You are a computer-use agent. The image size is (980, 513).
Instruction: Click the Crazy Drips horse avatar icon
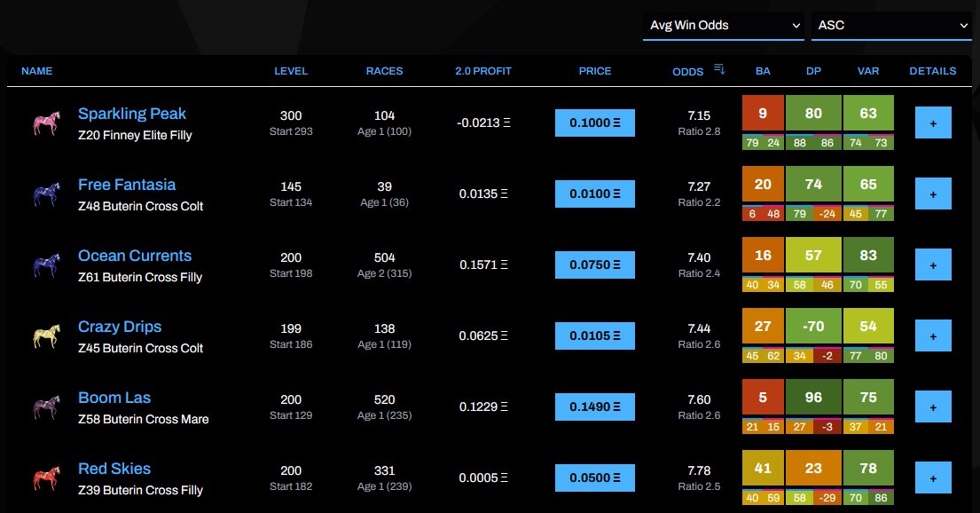tap(45, 335)
